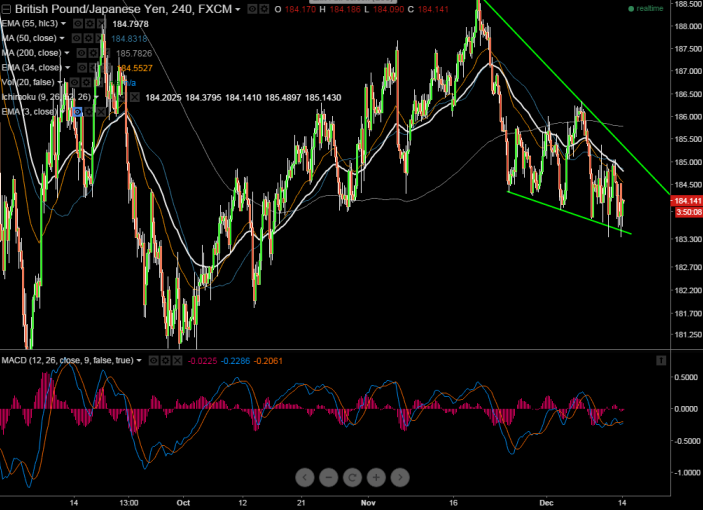
Task: Expand the British Pound/Japanese Yen title dropdown
Action: pyautogui.click(x=238, y=8)
